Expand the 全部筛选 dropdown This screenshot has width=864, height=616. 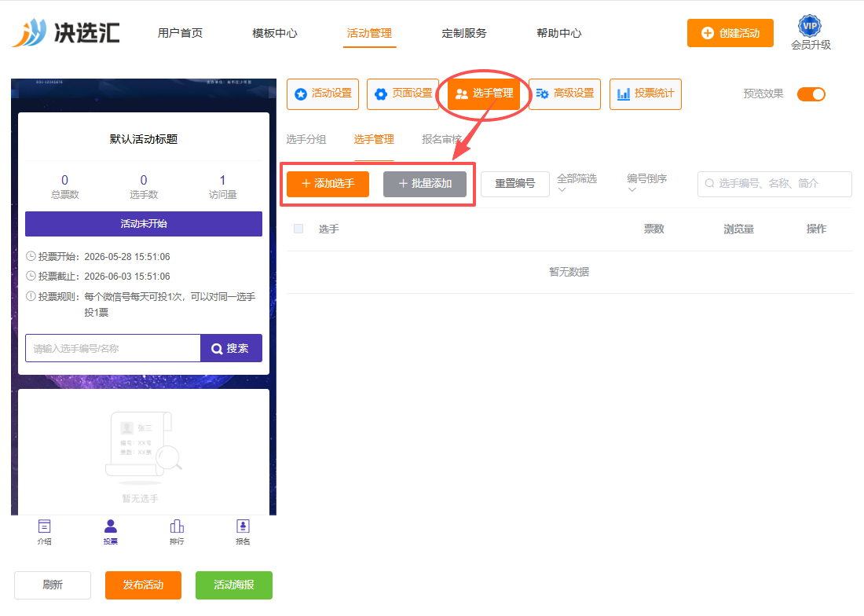click(577, 184)
